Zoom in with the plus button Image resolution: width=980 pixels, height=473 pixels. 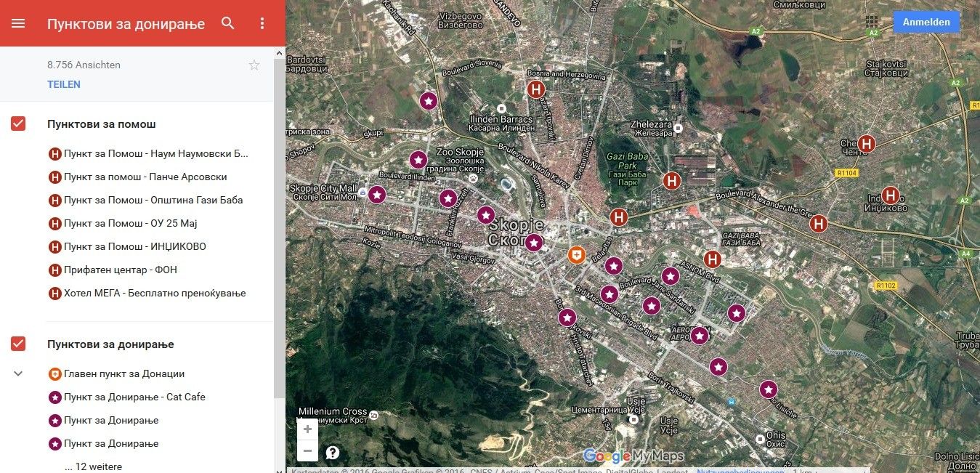click(x=307, y=429)
